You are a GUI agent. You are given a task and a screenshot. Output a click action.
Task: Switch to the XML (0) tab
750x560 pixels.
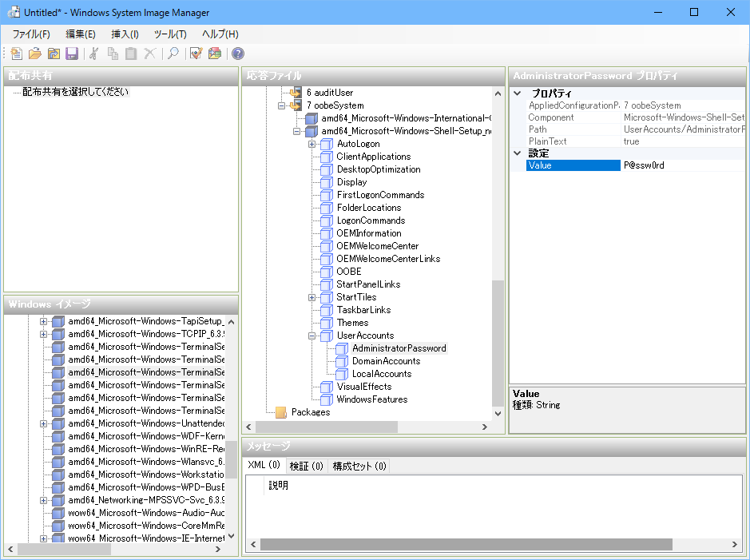coord(264,465)
